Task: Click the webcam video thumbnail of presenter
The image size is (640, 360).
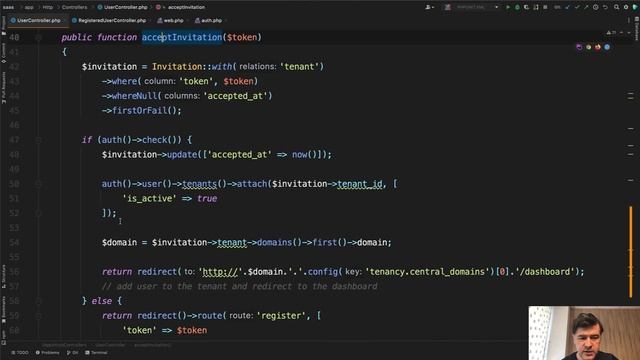Action: (584, 333)
